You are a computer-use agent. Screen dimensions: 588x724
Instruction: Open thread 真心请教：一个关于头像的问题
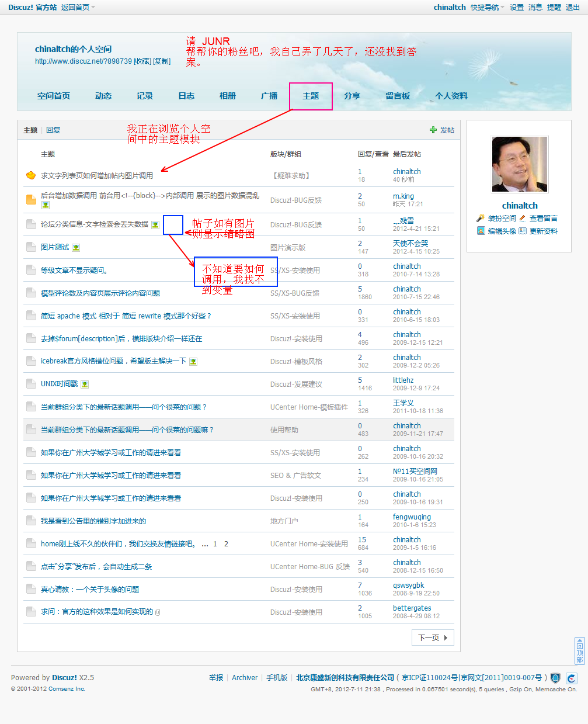pos(90,590)
